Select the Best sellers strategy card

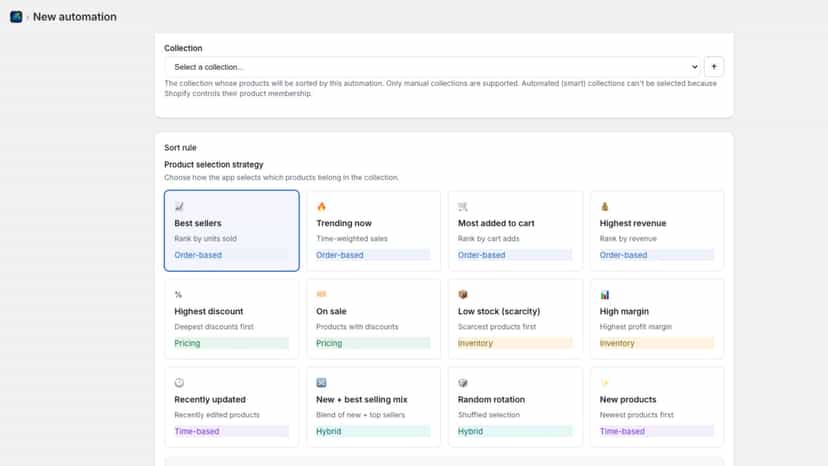231,231
